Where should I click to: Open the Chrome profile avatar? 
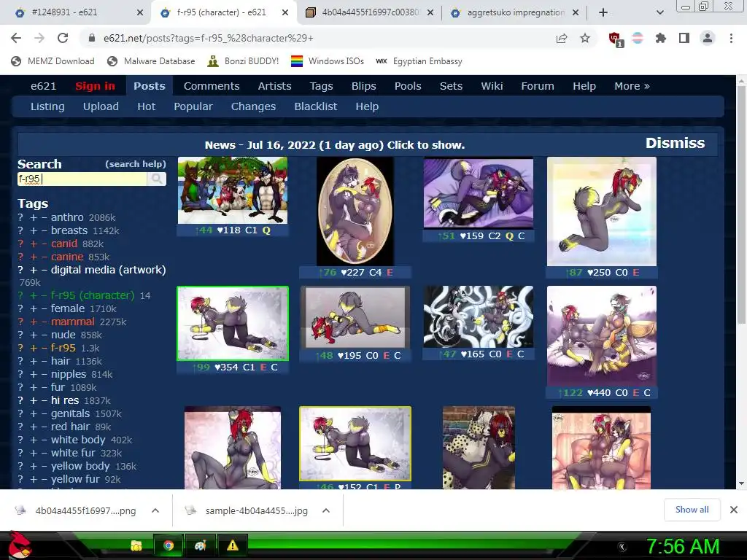tap(708, 38)
